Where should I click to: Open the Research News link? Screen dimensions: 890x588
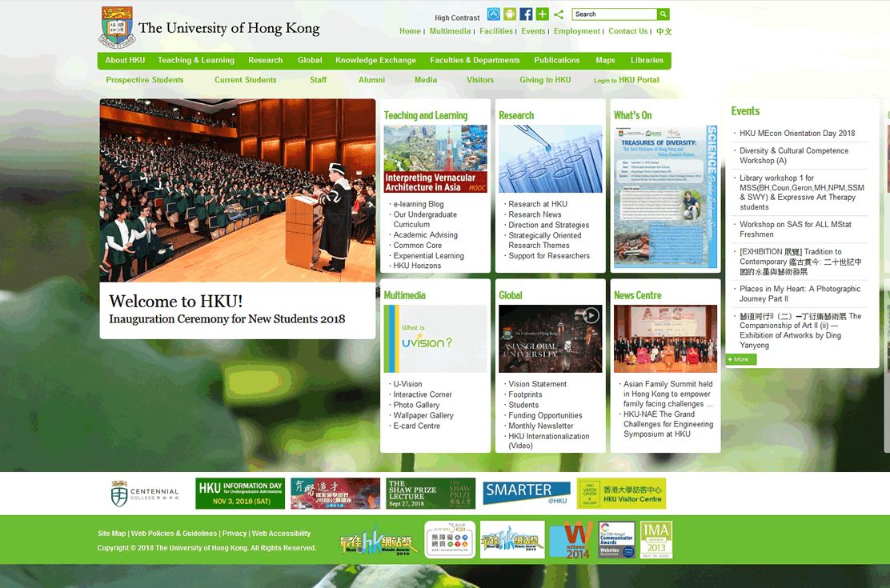(x=535, y=214)
